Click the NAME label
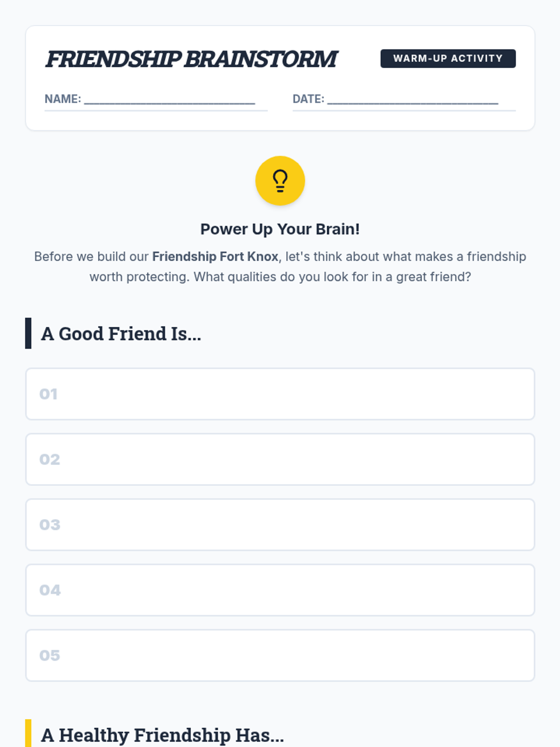 (x=63, y=99)
